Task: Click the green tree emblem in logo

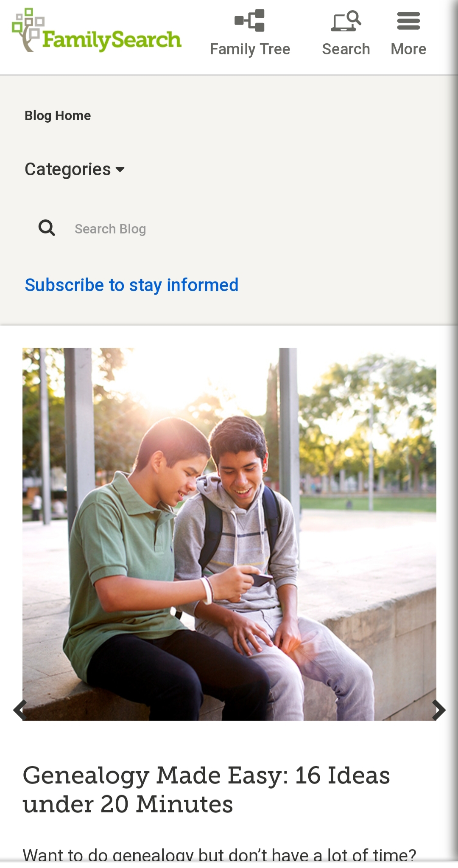Action: [x=28, y=30]
